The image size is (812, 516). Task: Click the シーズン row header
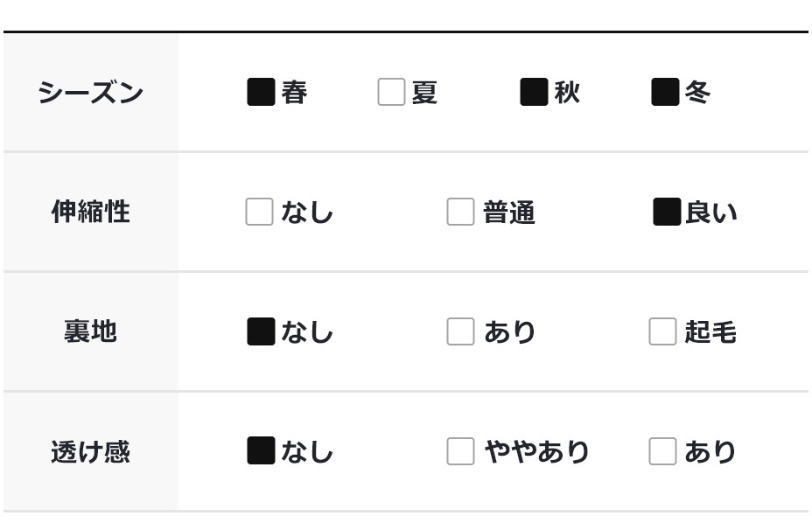90,92
